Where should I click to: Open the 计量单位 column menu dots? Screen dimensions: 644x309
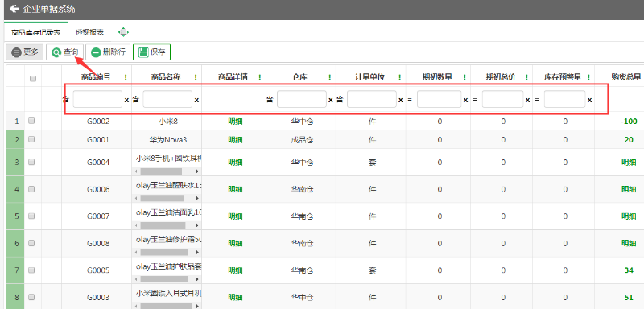coord(399,77)
